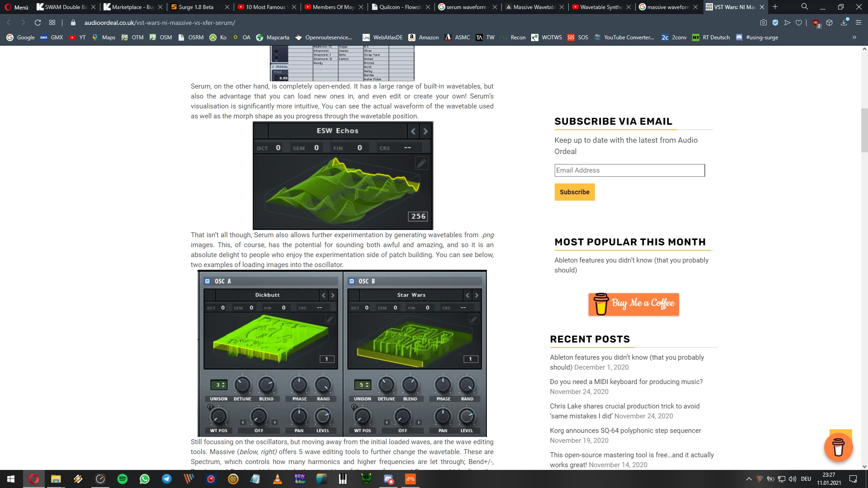This screenshot has width=868, height=488.
Task: Reload the page with the refresh icon
Action: (x=38, y=23)
